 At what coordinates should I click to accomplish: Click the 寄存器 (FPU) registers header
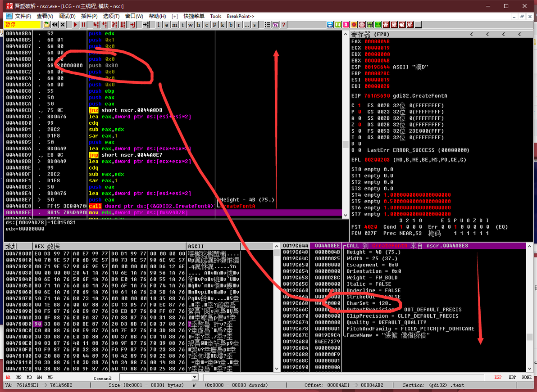coord(370,34)
